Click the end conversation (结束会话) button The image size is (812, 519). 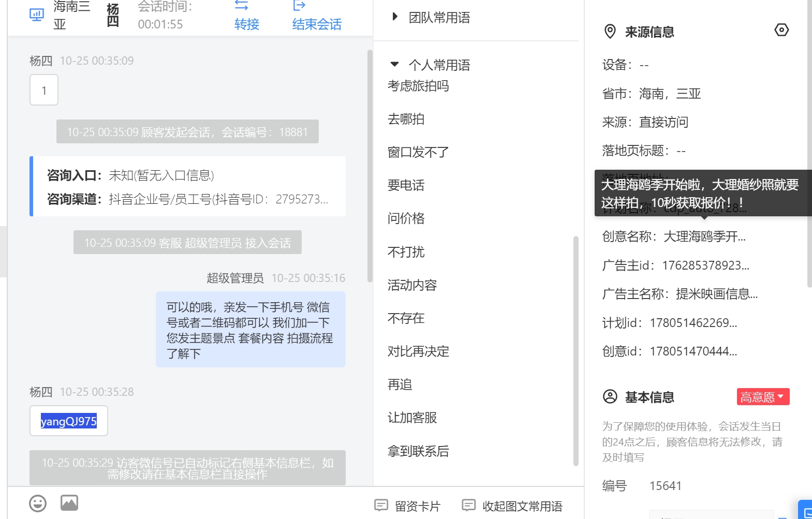click(x=317, y=17)
